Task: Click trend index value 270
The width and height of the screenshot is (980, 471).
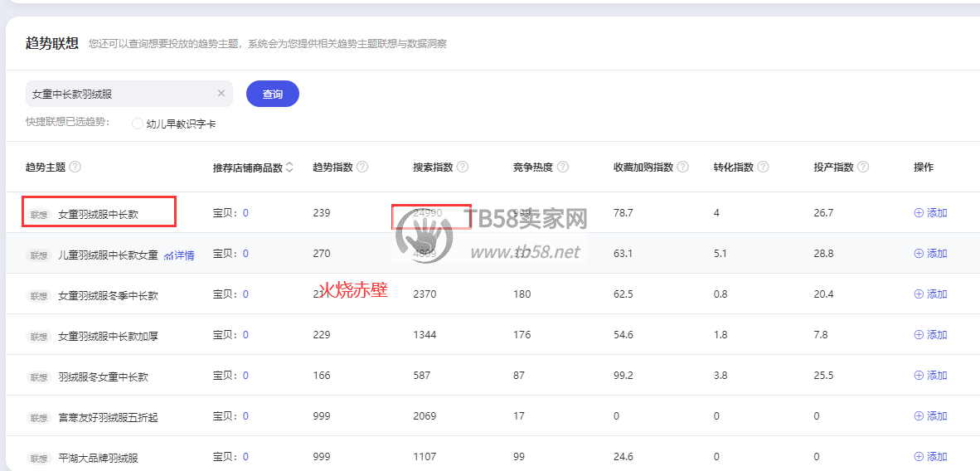Action: coord(321,253)
